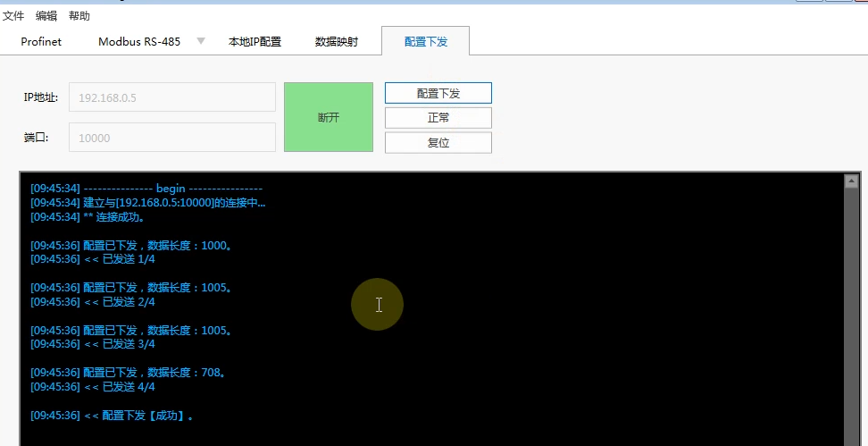Click the 建立与[192.168.0.5:10000]的连接中 log line
Image resolution: width=868 pixels, height=446 pixels.
(x=148, y=203)
